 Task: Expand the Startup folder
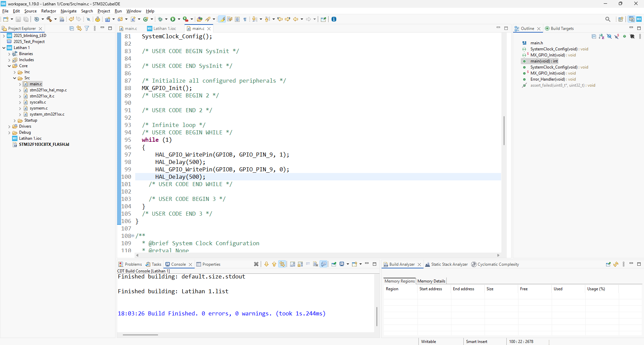[x=15, y=120]
